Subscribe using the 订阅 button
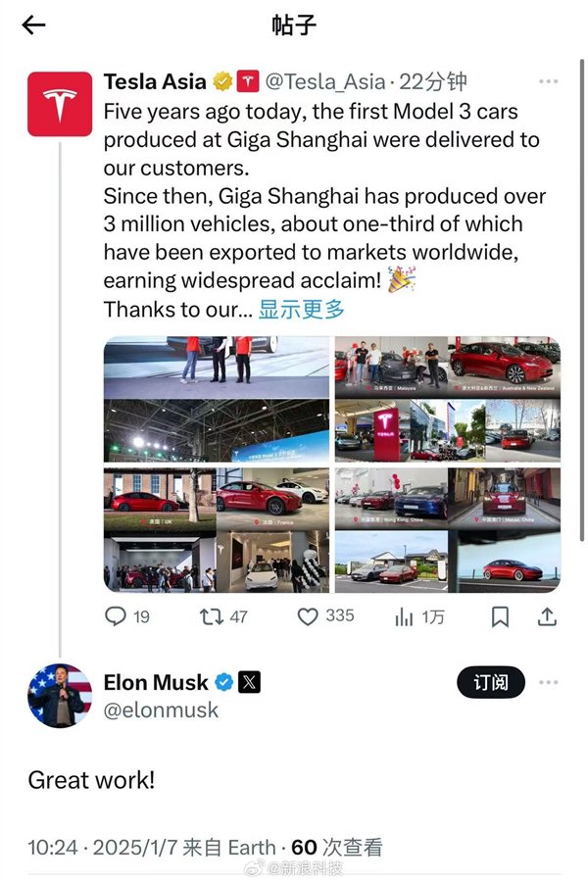This screenshot has height=882, width=588. click(x=491, y=682)
